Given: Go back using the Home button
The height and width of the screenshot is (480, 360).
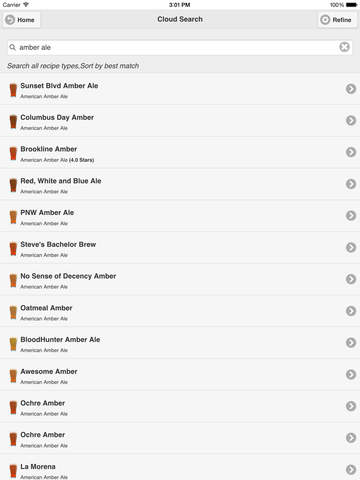Looking at the screenshot, I should click(x=22, y=20).
